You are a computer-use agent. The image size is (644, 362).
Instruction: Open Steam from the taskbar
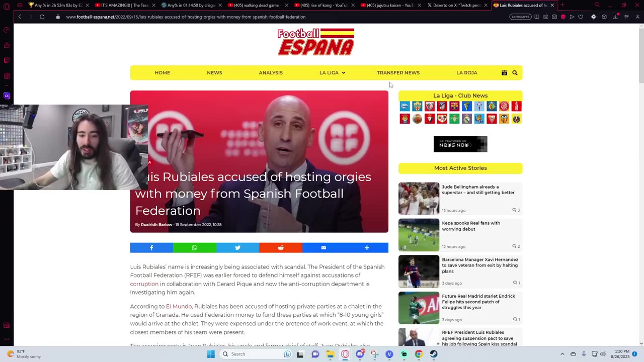pos(434,354)
